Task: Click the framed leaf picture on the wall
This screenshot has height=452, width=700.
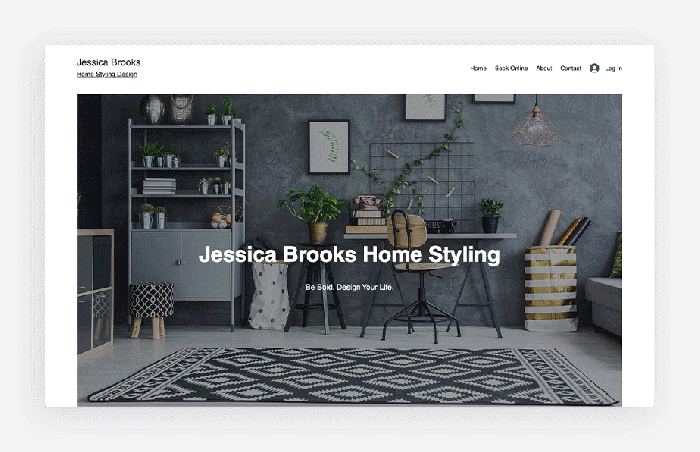Action: pos(329,147)
